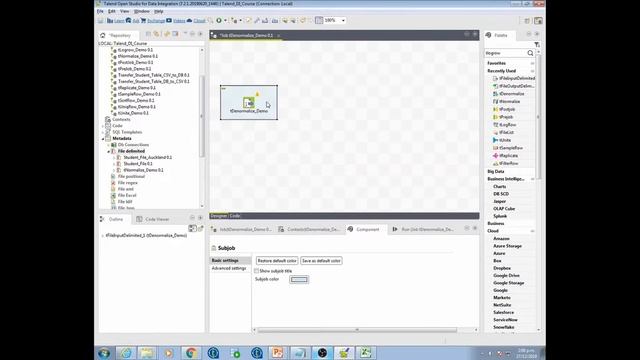Click the Windows Start button

[x=104, y=353]
